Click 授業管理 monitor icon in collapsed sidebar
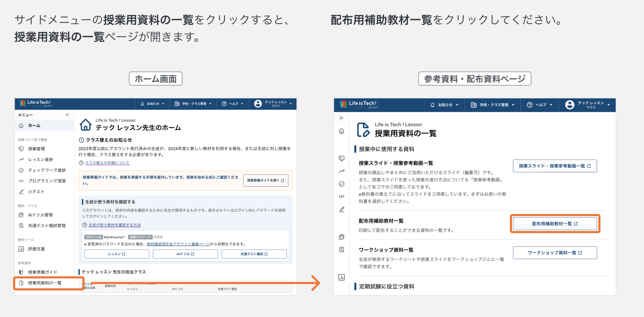644x317 pixels. [341, 158]
